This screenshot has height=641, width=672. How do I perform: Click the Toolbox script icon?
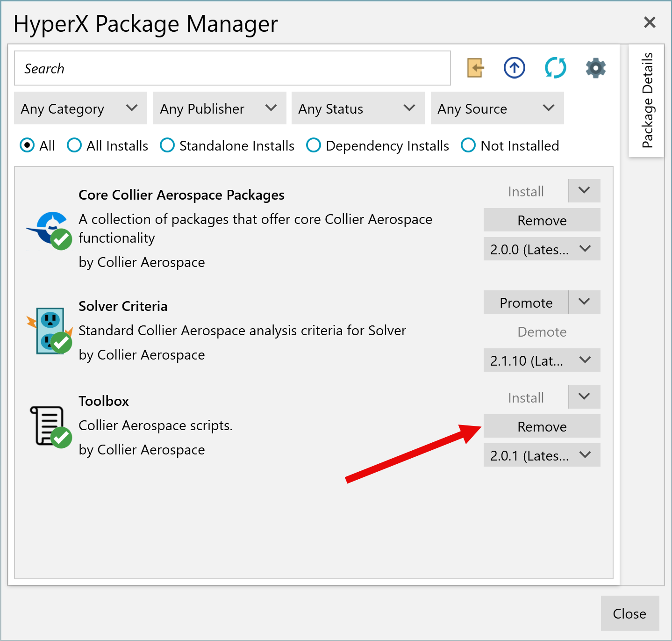pyautogui.click(x=50, y=426)
